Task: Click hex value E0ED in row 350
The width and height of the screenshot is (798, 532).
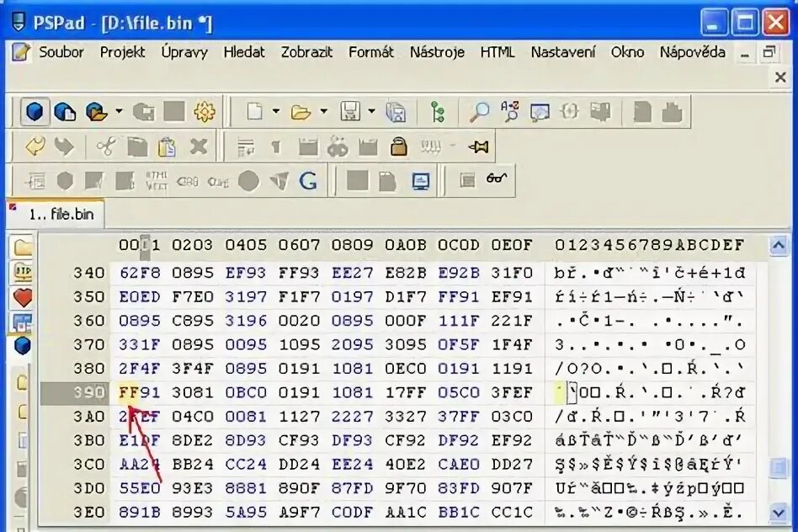Action: coord(140,297)
